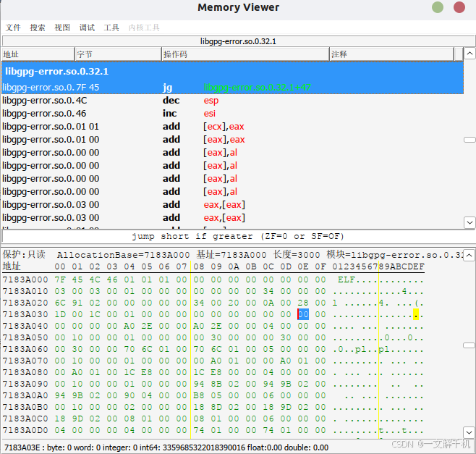This screenshot has height=454, width=476.
Task: Select the 'dec esp' instruction row
Action: click(x=232, y=101)
